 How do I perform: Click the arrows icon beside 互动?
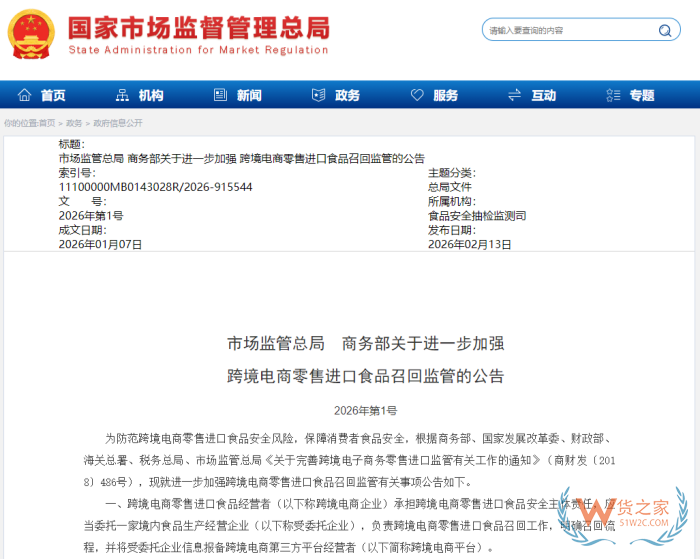(514, 95)
